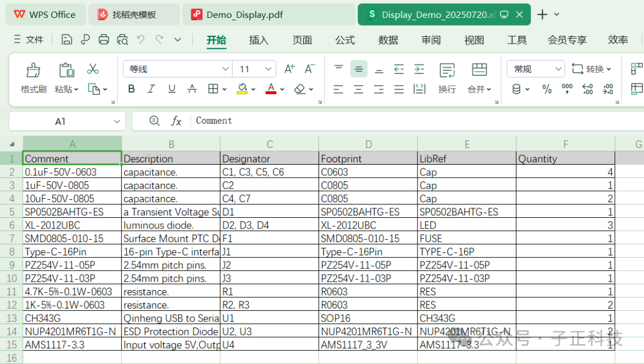
Task: Open the number format dropdown
Action: (558, 69)
